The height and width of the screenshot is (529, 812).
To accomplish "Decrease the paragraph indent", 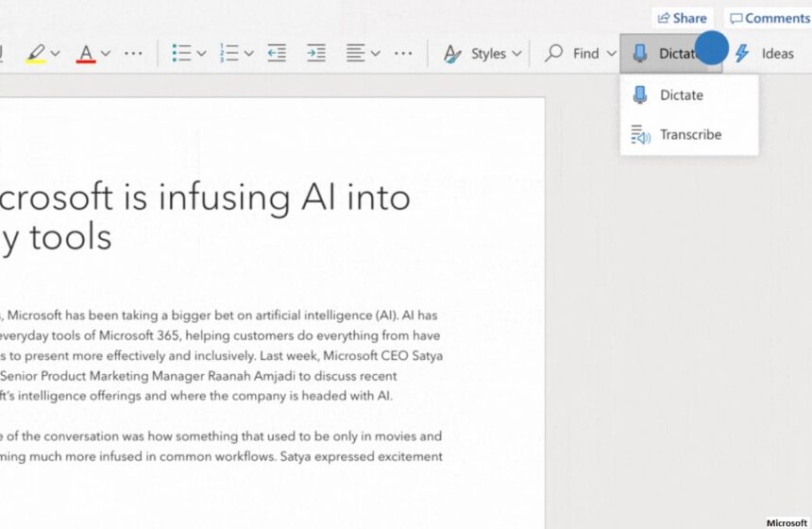I will pyautogui.click(x=277, y=53).
